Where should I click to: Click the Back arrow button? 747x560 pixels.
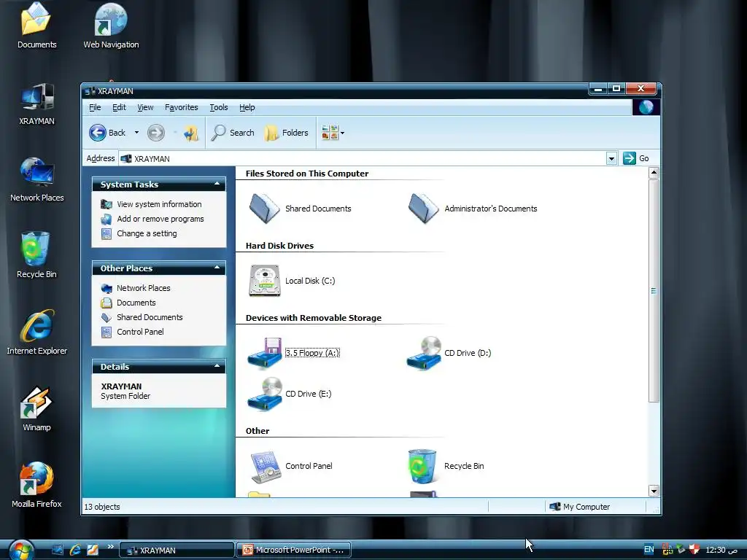(98, 133)
